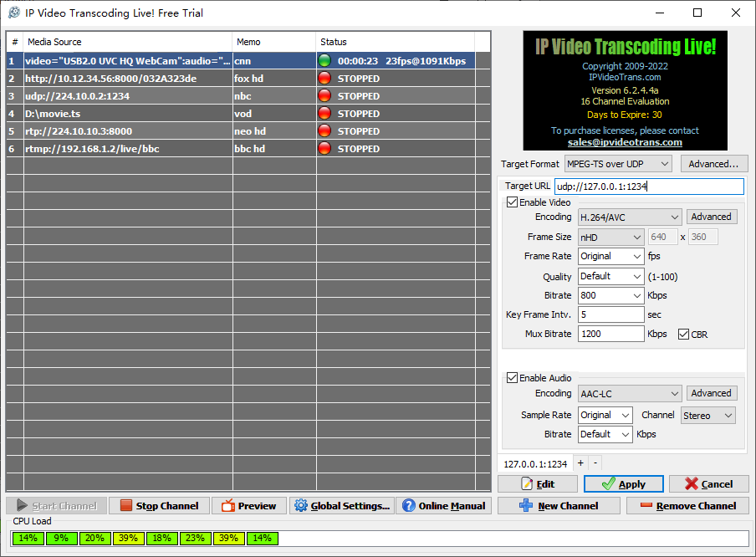
Task: Cancel the channel edits
Action: point(709,483)
